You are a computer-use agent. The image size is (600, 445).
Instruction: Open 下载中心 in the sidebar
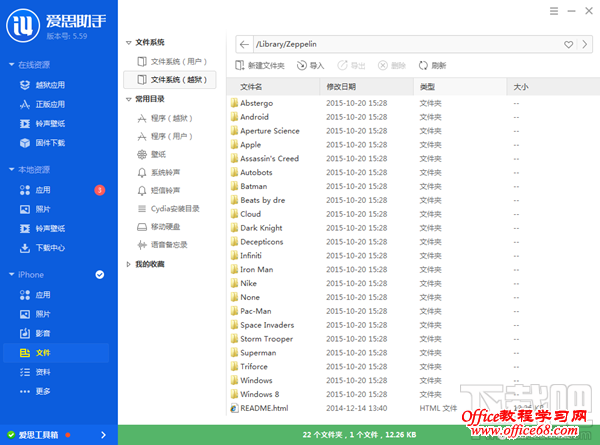(42, 248)
